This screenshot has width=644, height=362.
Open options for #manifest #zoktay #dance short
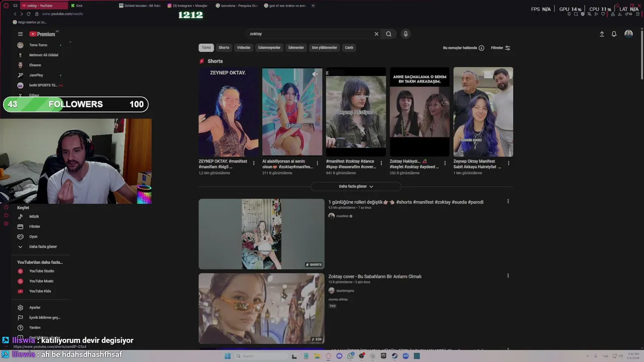(381, 163)
